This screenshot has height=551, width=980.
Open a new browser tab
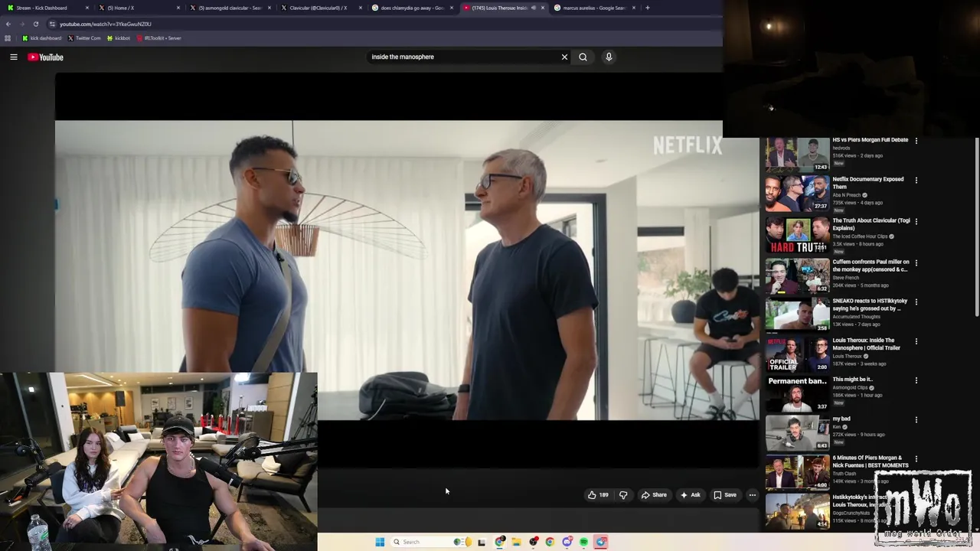click(648, 8)
